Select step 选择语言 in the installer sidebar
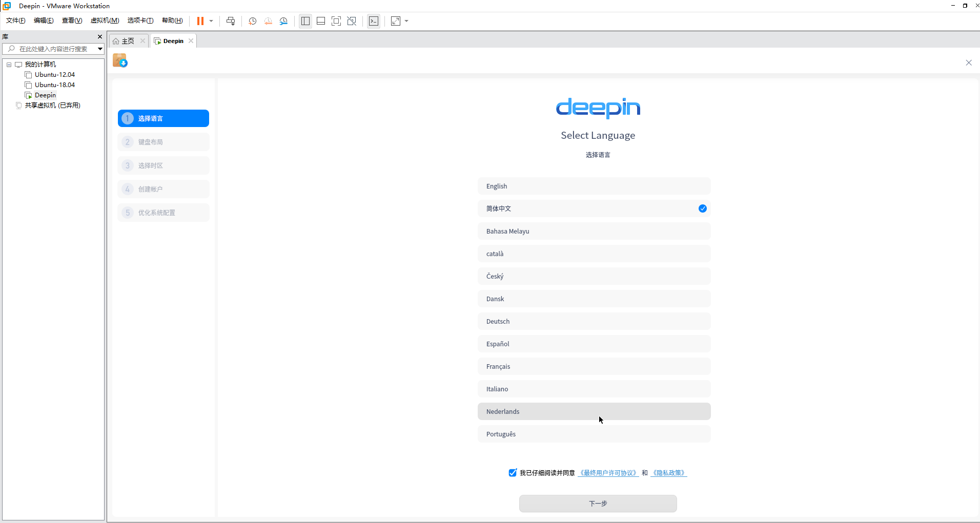 click(164, 118)
